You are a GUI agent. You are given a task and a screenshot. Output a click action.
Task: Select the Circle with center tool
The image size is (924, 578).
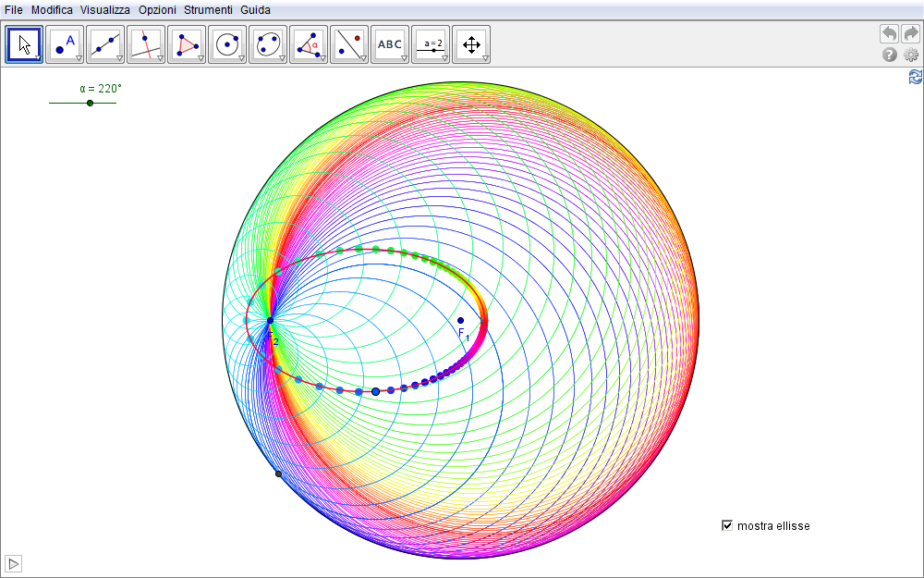tap(227, 43)
